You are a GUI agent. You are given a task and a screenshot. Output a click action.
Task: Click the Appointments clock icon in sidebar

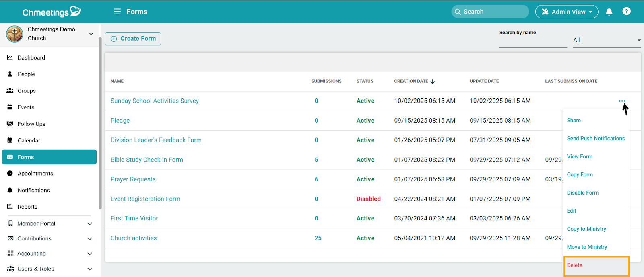[x=10, y=173]
